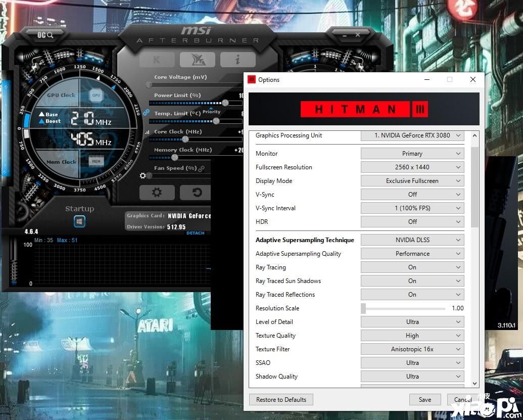This screenshot has width=523, height=420.
Task: Click the fan speed gear icon
Action: click(143, 175)
